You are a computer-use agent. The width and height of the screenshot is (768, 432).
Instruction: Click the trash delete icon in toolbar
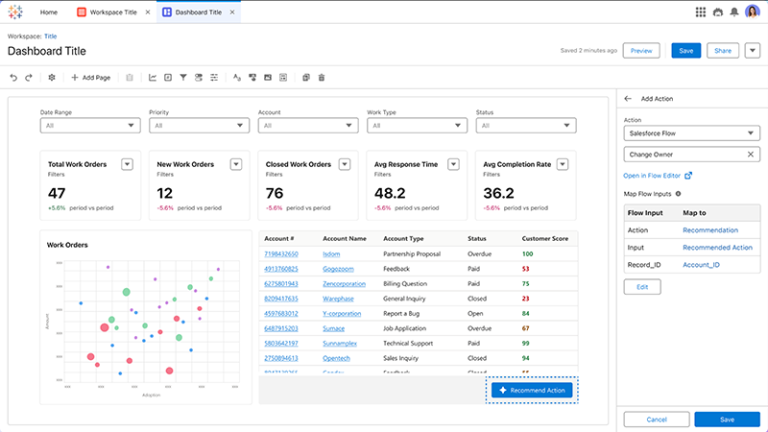point(321,77)
